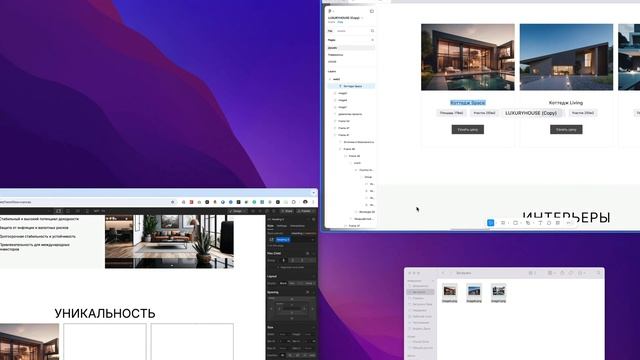
Task: Open the Interactions tab in Webflow panel
Action: (x=297, y=226)
